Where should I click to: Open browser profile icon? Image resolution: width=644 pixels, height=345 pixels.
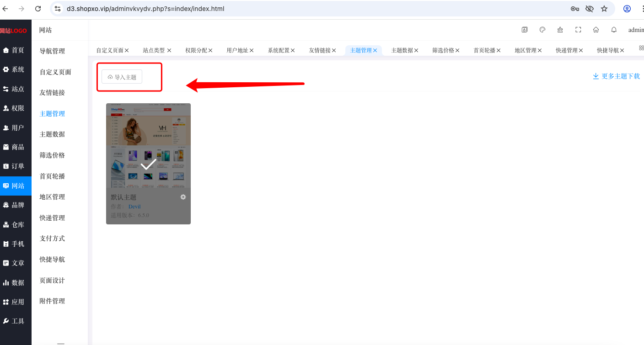(627, 9)
